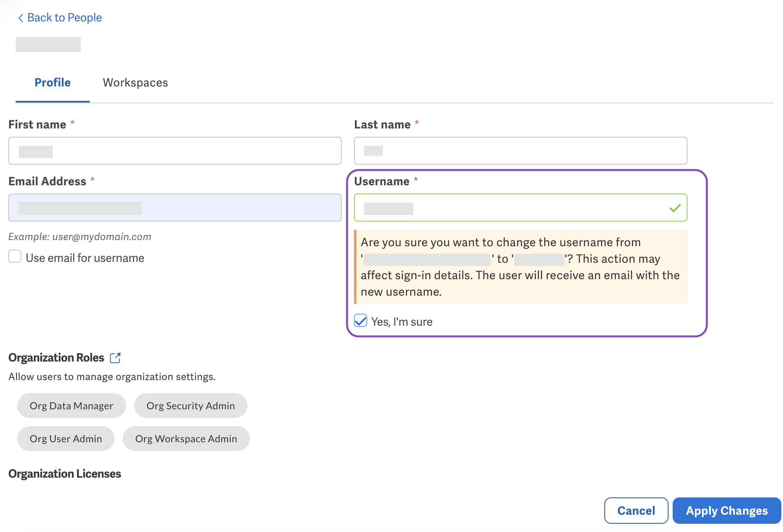
Task: Open Organization Roles external link icon
Action: pos(115,357)
